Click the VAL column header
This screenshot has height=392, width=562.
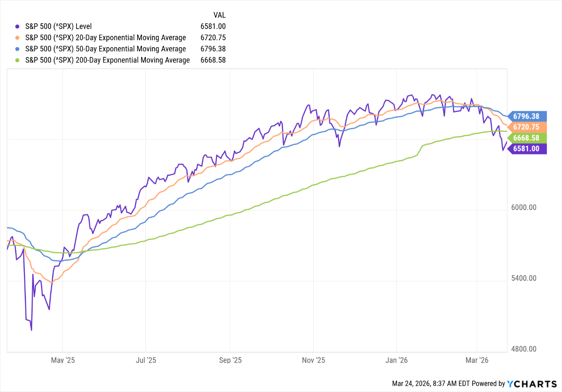tap(219, 15)
